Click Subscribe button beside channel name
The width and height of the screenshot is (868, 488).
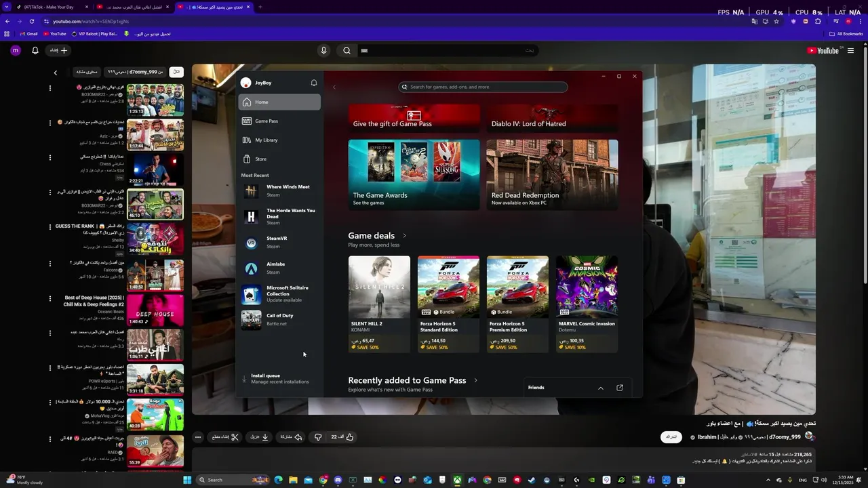pos(671,437)
